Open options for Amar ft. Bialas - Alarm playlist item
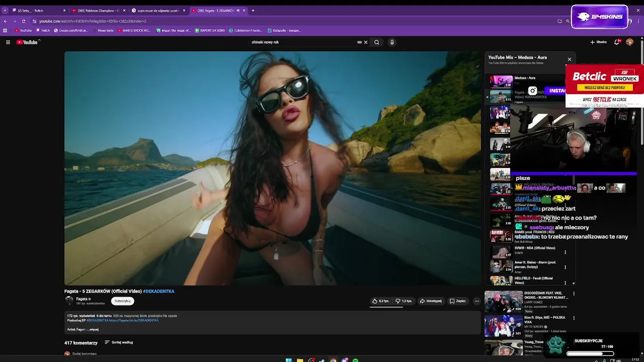 pyautogui.click(x=566, y=267)
